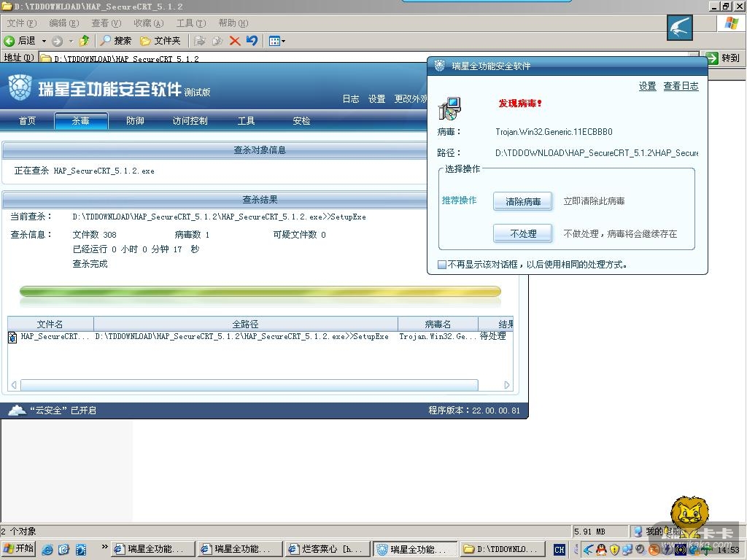Open the 编辑(E) menu
The width and height of the screenshot is (747, 560).
64,23
